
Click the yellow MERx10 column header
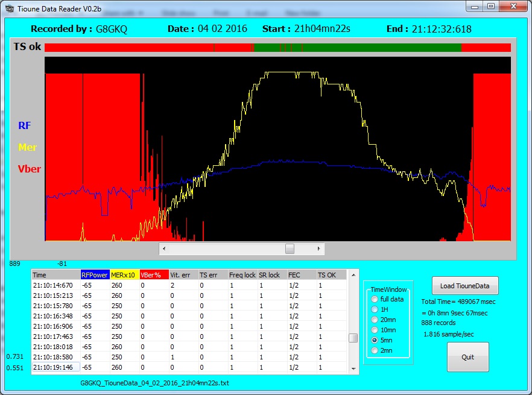click(124, 275)
